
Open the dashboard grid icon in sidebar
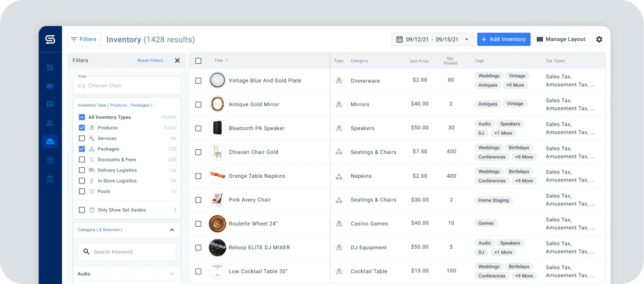tap(50, 67)
